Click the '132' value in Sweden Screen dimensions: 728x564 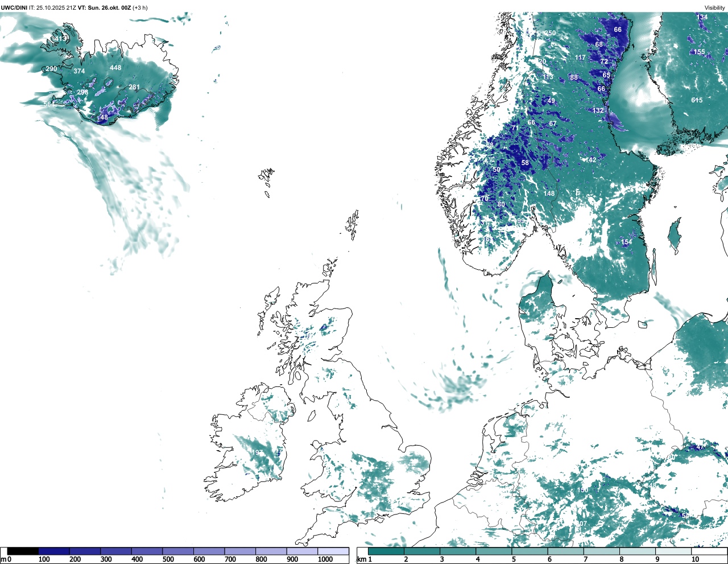point(598,110)
